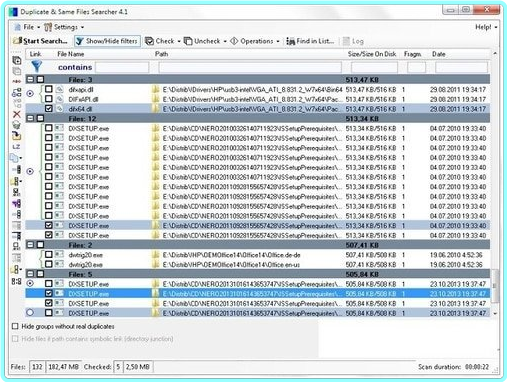Screen dimensions: 507x382
Task: Select the link radio button for Files: 3 group
Action: [30, 94]
